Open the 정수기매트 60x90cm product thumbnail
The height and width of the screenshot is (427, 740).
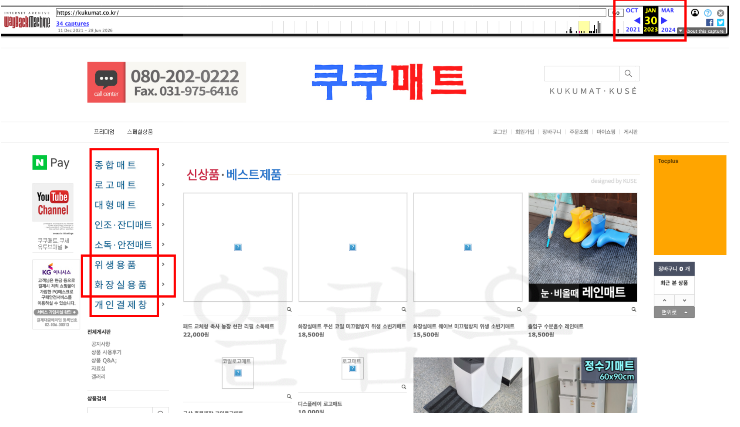point(583,385)
